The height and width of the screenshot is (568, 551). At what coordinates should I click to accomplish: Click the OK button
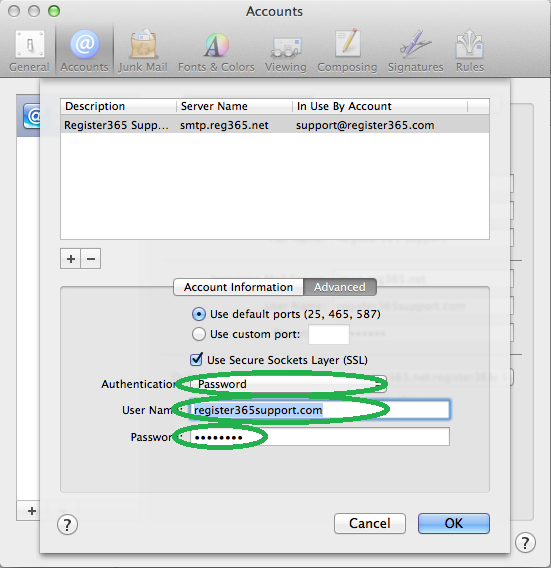click(454, 523)
